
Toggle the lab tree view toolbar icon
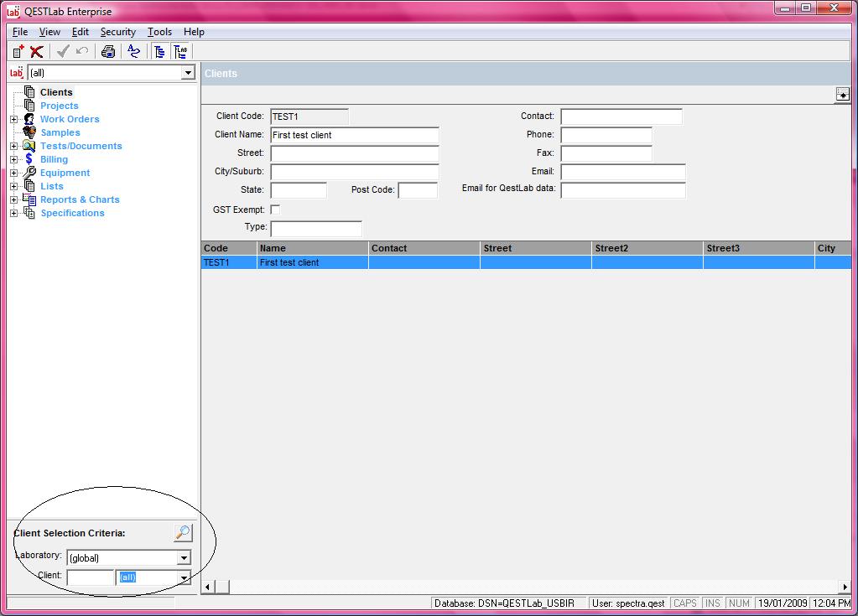(180, 52)
